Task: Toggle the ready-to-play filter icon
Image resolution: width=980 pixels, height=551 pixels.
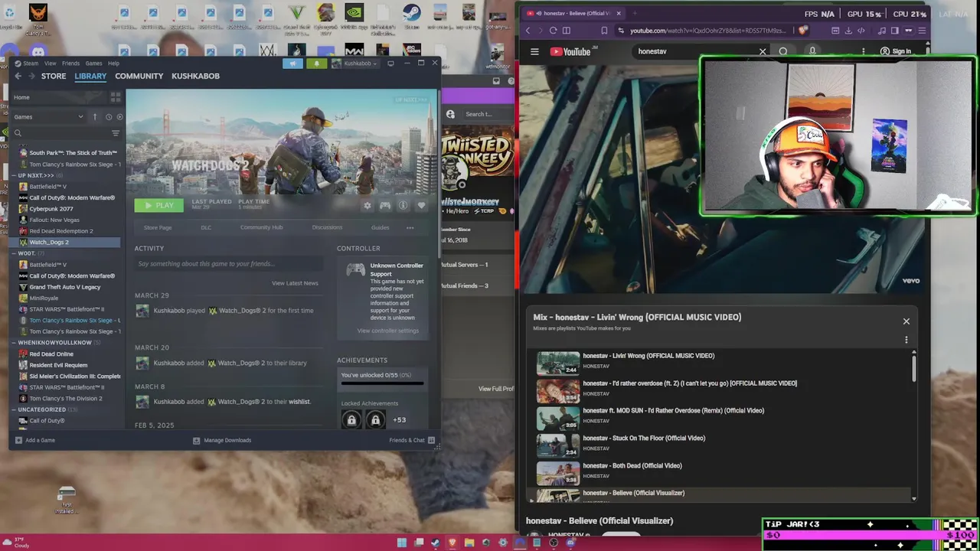Action: pyautogui.click(x=119, y=117)
